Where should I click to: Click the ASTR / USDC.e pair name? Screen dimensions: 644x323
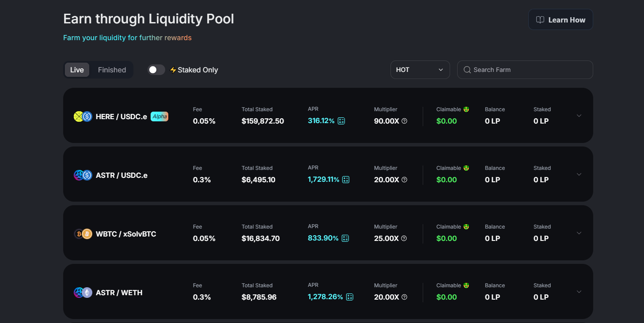[x=121, y=176]
